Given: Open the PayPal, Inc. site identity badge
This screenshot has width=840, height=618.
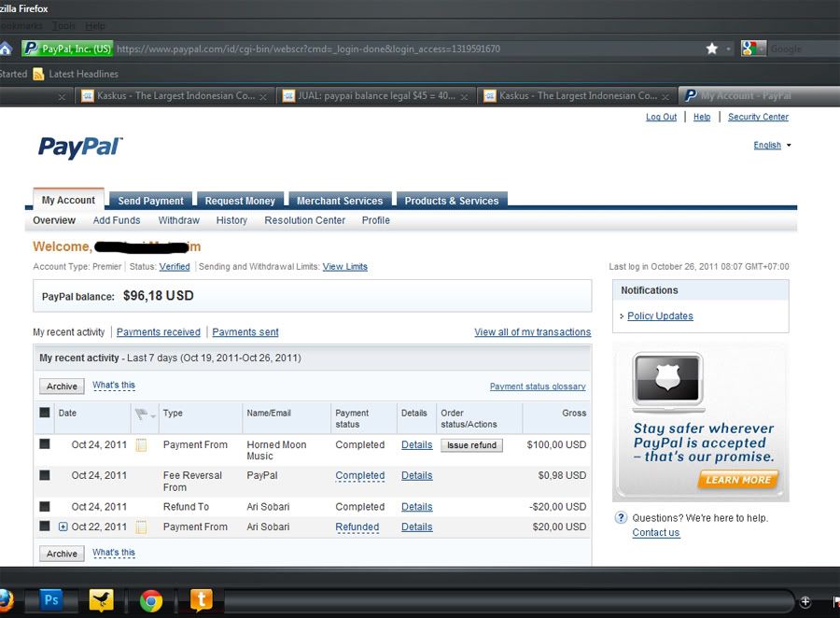Looking at the screenshot, I should point(67,49).
